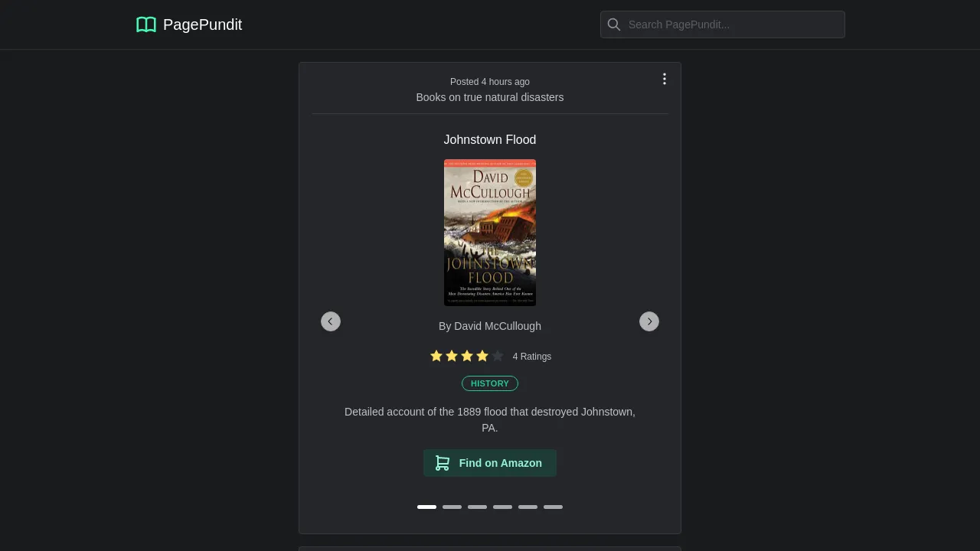This screenshot has height=551, width=980.
Task: Open the PagePundit home link text
Action: pyautogui.click(x=202, y=24)
